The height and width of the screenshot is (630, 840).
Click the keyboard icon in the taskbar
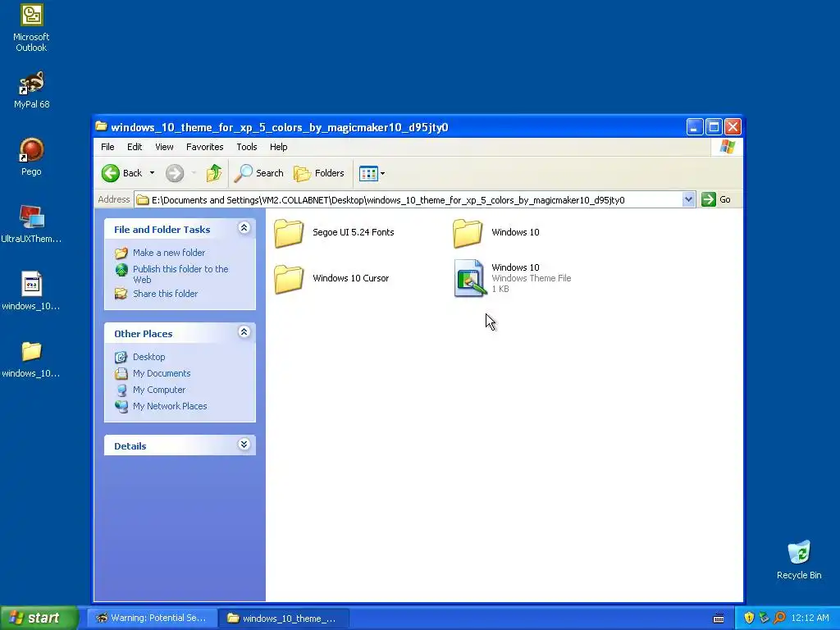[x=719, y=619]
